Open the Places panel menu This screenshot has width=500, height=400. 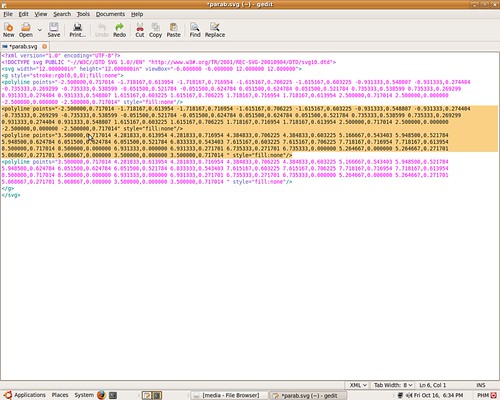point(60,395)
